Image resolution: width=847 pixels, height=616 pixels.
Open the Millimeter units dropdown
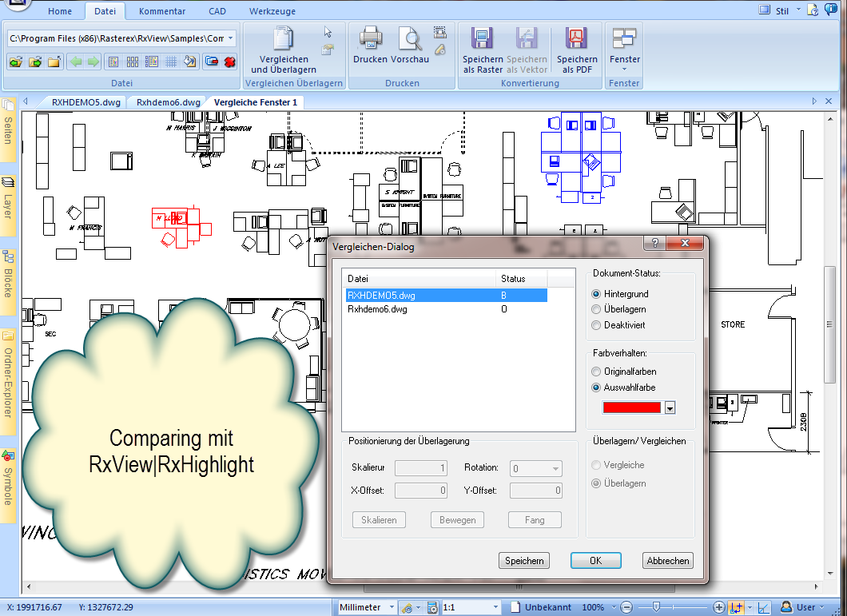click(392, 607)
